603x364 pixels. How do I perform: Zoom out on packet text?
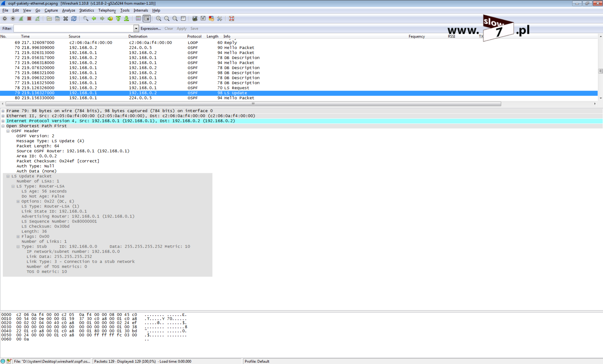167,19
